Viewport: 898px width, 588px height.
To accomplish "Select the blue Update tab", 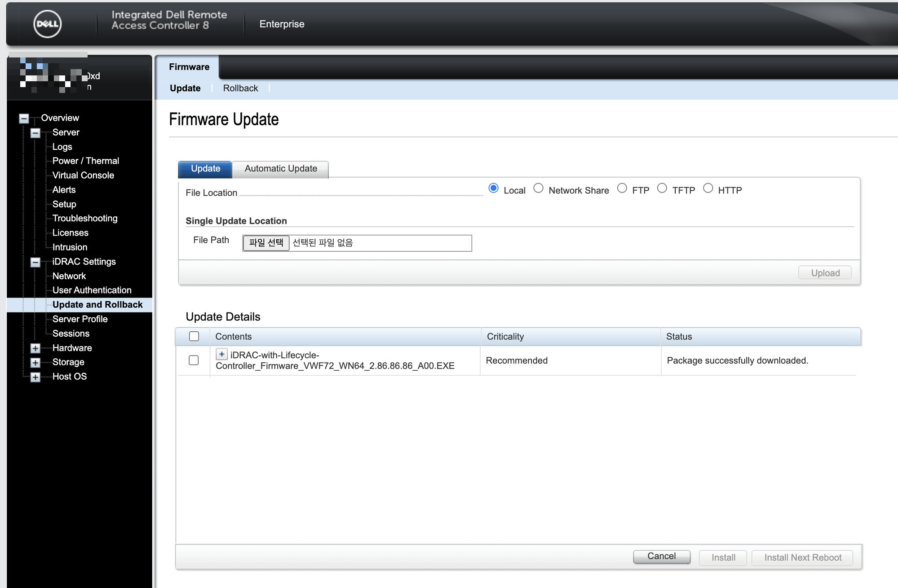I will point(205,169).
